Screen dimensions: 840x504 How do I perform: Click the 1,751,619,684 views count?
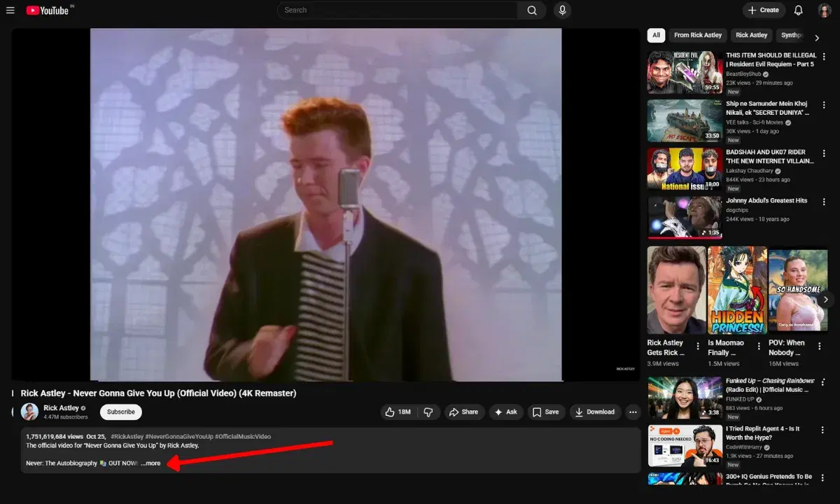pos(55,437)
